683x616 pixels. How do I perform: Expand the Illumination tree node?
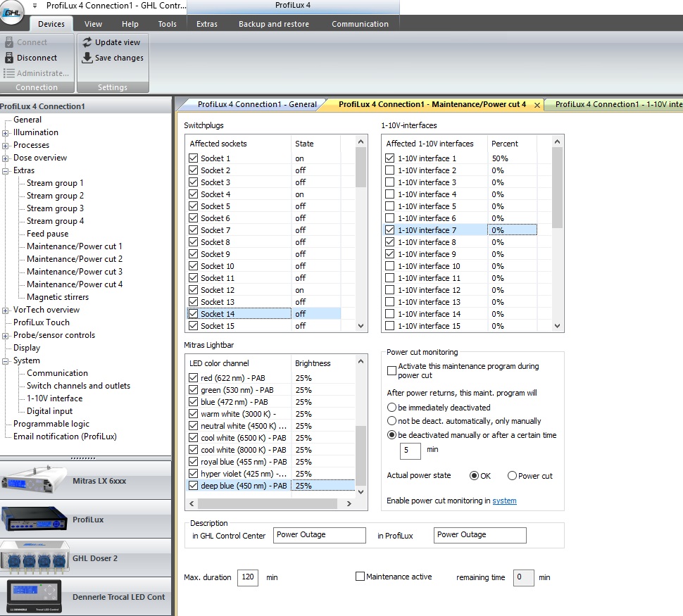click(x=5, y=133)
